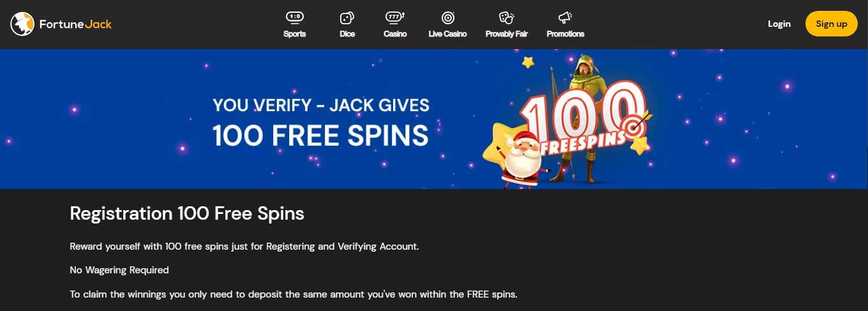The height and width of the screenshot is (311, 868).
Task: Open the Sports scoreboard icon
Action: click(x=294, y=17)
